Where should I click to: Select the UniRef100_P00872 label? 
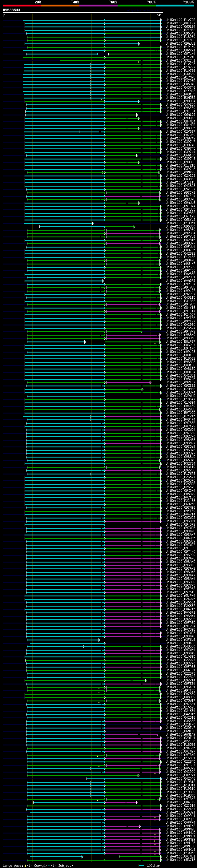click(x=180, y=768)
